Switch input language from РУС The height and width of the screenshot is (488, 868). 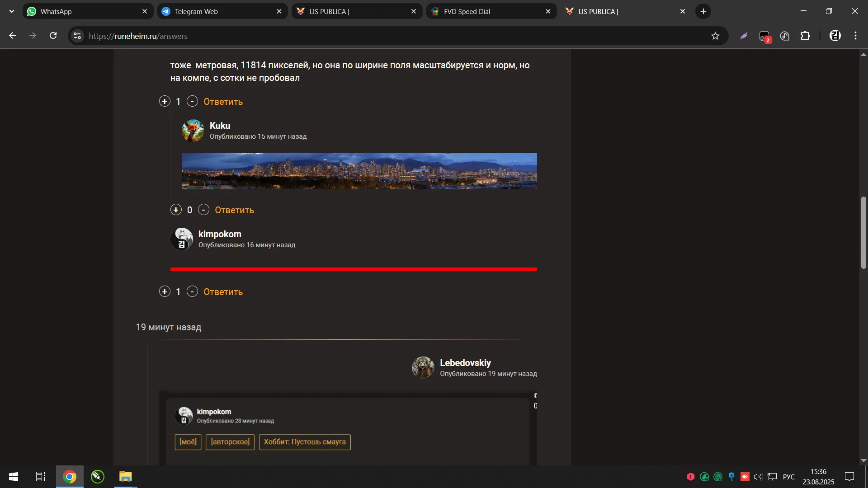coord(788,477)
